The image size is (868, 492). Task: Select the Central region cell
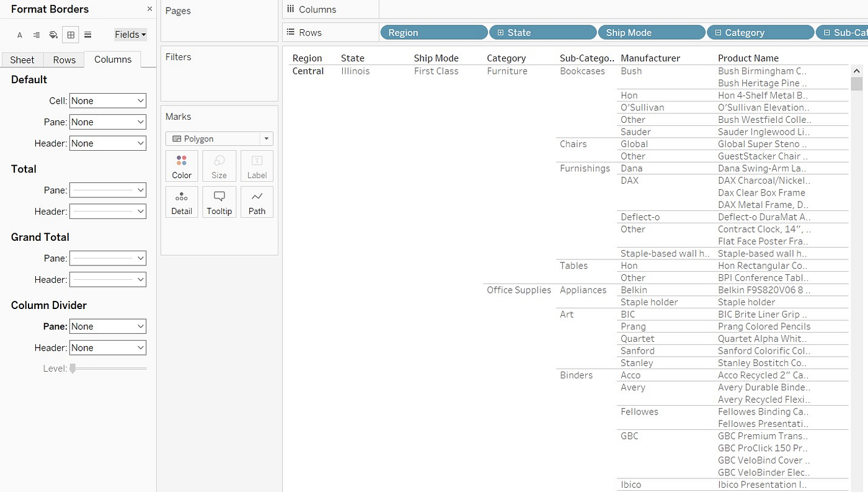(308, 71)
